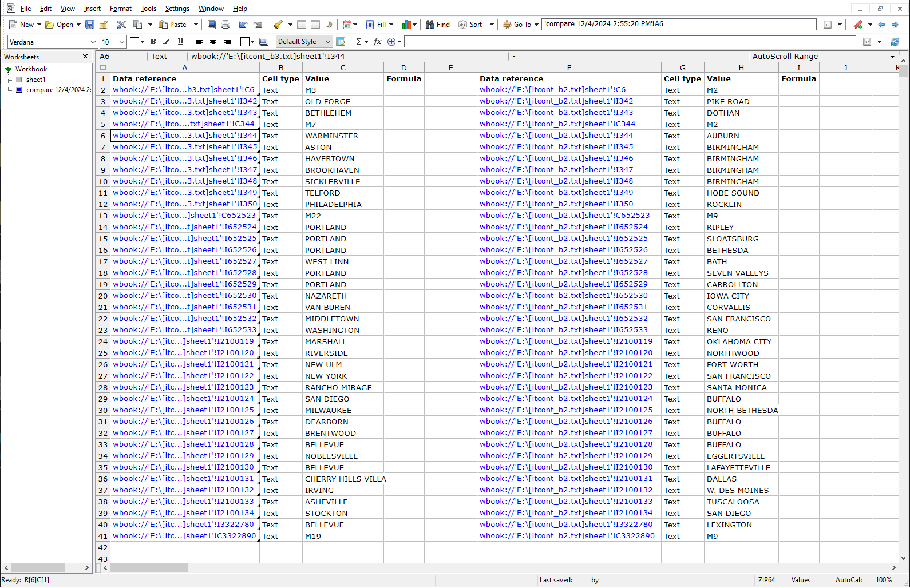Open the Verdana font name dropdown
The image size is (910, 588).
93,42
